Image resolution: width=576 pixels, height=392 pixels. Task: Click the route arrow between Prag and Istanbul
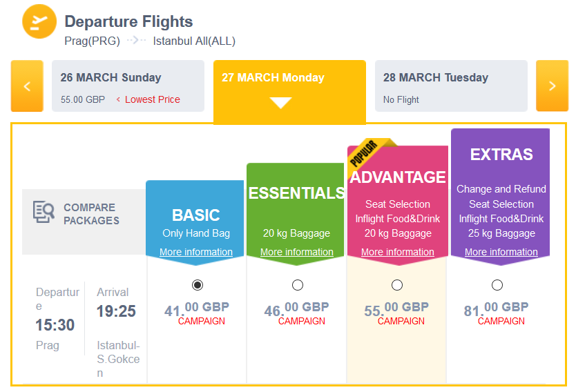tap(136, 39)
